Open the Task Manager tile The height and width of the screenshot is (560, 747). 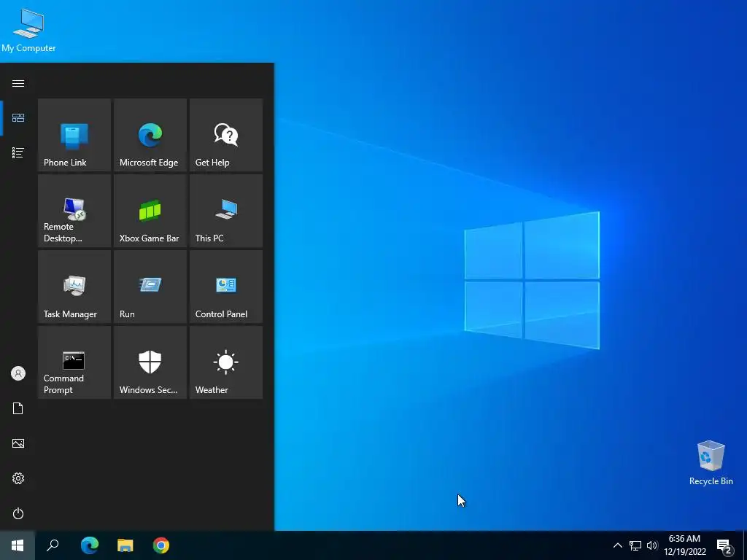74,286
